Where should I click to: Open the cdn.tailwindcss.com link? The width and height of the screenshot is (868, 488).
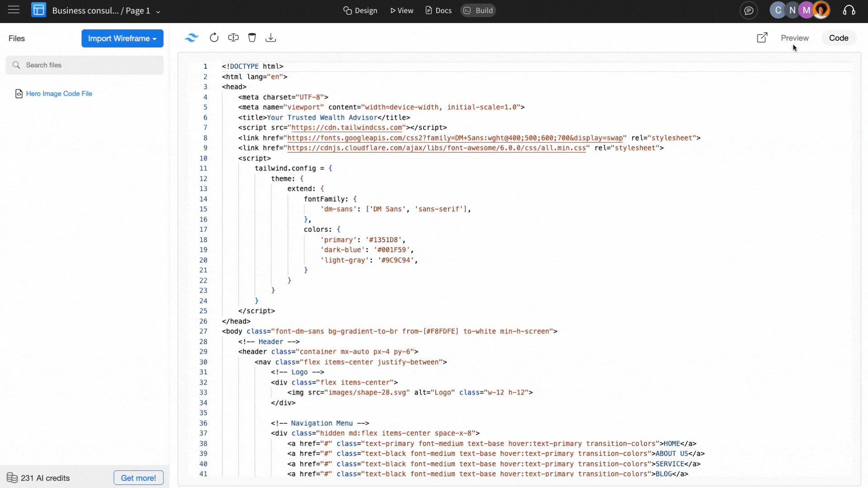(x=347, y=128)
